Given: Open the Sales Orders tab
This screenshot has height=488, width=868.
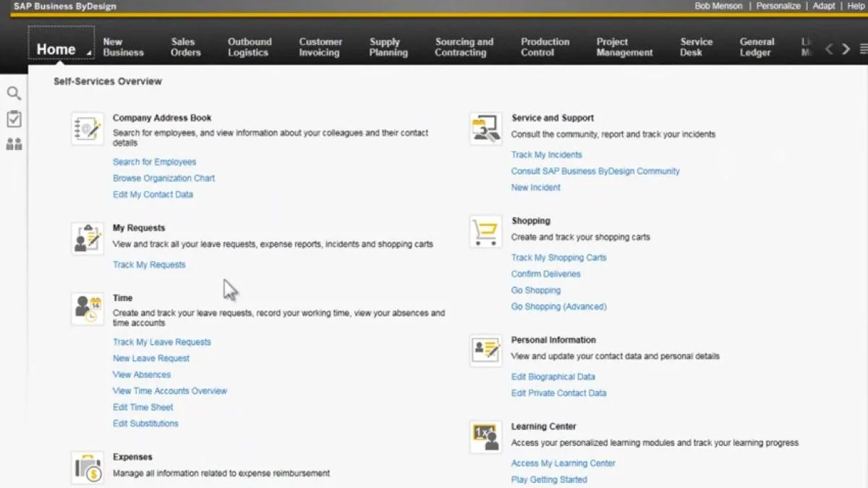Looking at the screenshot, I should [186, 47].
